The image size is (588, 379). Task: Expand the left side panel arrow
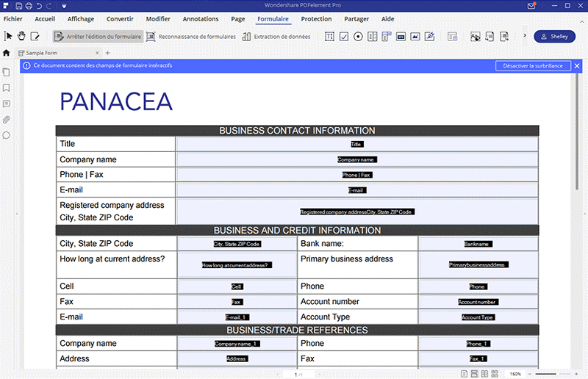[x=16, y=214]
